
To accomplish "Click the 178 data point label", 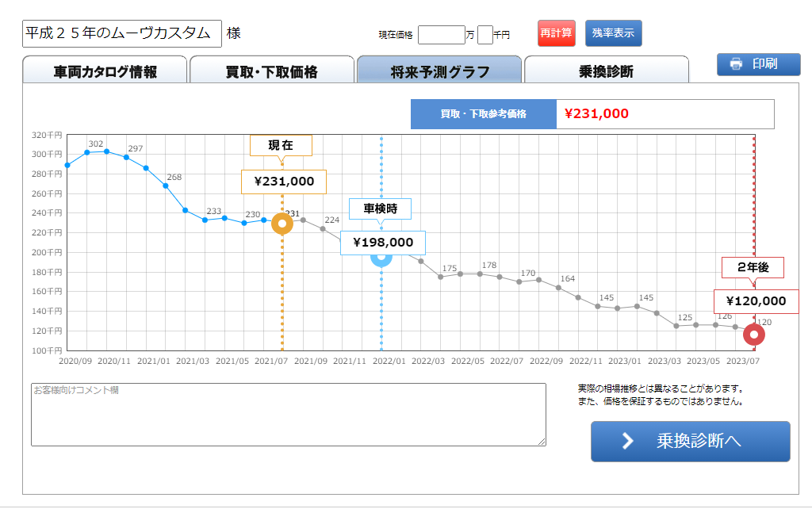I will 489,265.
